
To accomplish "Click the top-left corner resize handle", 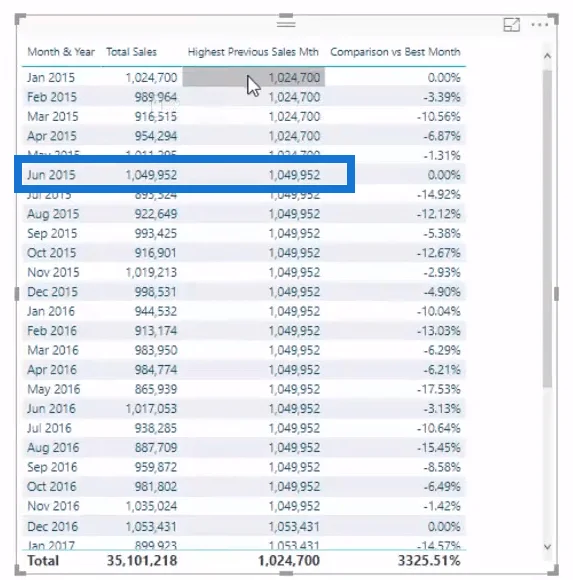I will tap(20, 18).
